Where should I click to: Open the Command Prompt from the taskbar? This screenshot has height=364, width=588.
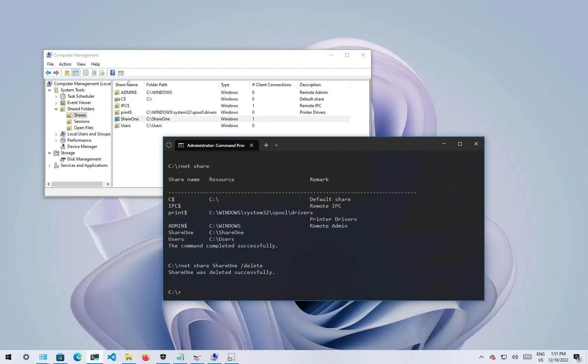[x=95, y=357]
